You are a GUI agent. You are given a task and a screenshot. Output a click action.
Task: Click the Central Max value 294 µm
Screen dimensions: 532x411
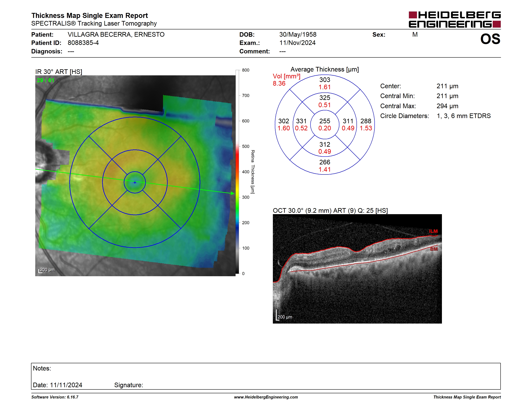447,106
